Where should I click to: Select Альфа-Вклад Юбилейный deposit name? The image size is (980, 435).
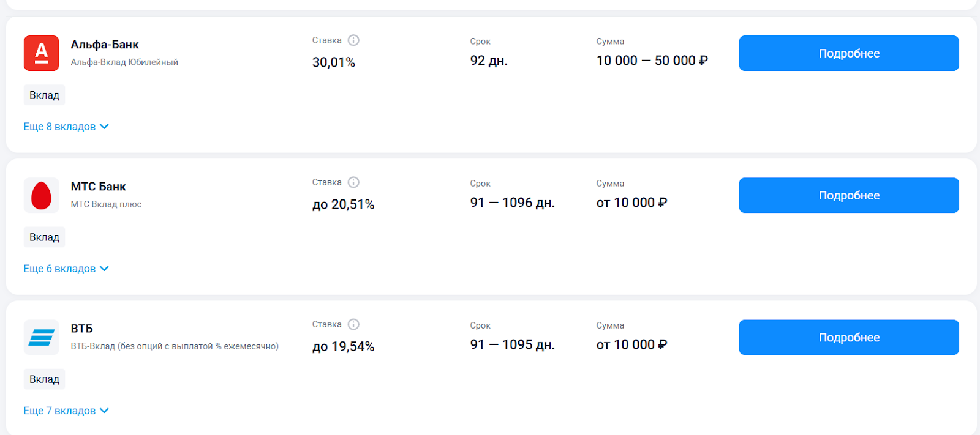pos(124,62)
